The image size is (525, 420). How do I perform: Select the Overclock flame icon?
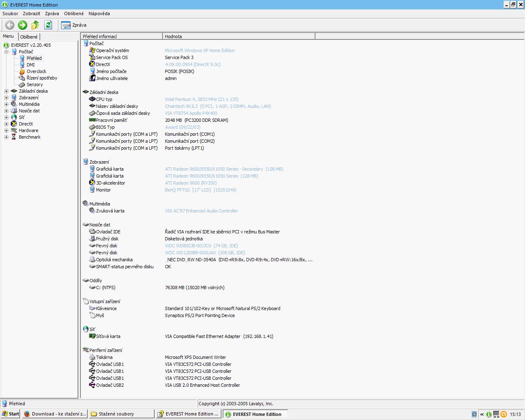22,71
